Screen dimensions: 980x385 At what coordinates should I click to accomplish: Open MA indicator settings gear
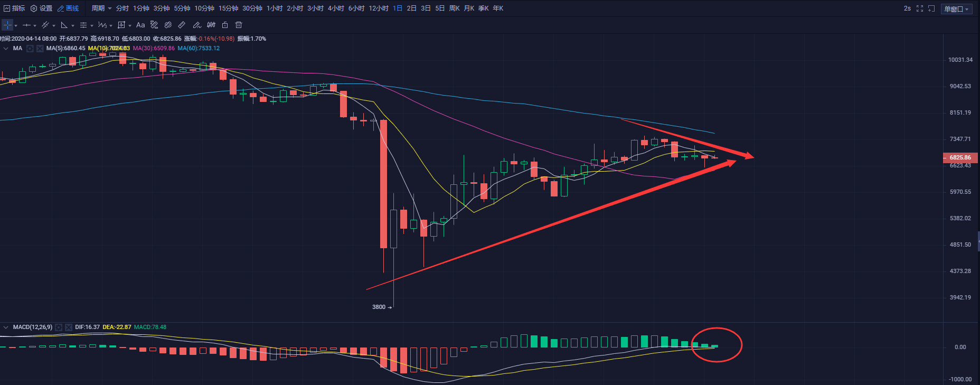pos(30,49)
